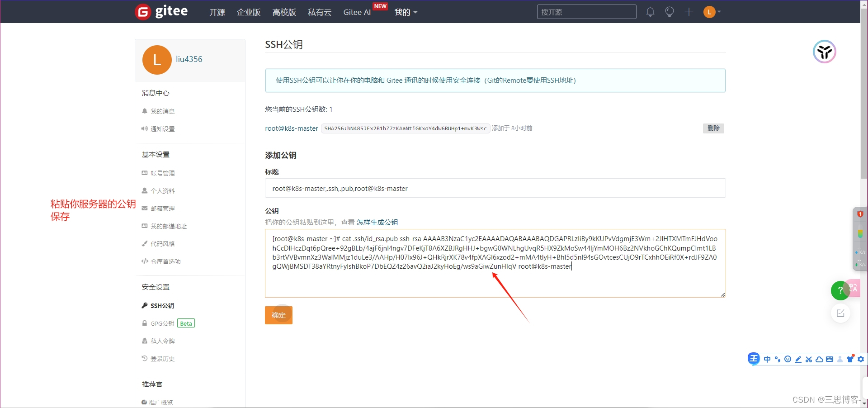Screen dimensions: 868x408
Task: Click the large liu4356 profile avatar
Action: click(x=157, y=60)
